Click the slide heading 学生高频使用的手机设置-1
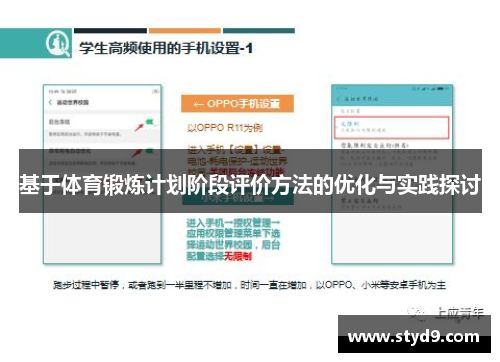The width and height of the screenshot is (500, 362). (x=166, y=48)
